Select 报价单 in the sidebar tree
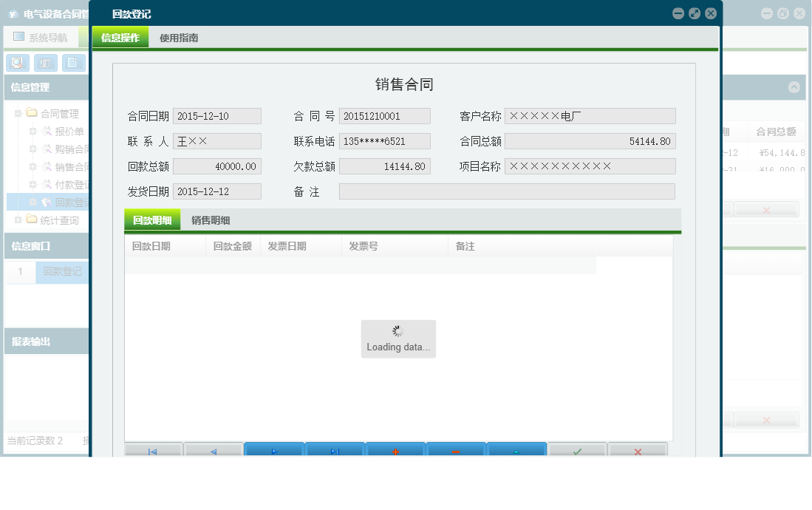 69,133
